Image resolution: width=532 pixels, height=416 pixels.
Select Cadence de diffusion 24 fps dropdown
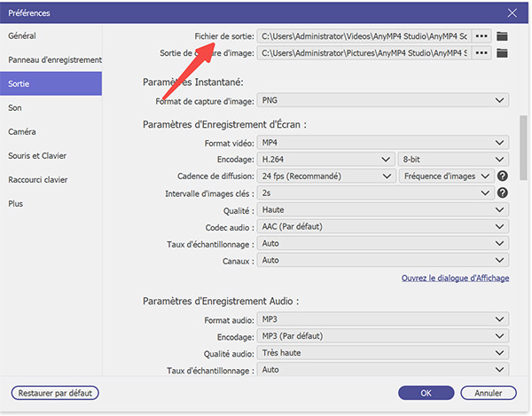(325, 177)
